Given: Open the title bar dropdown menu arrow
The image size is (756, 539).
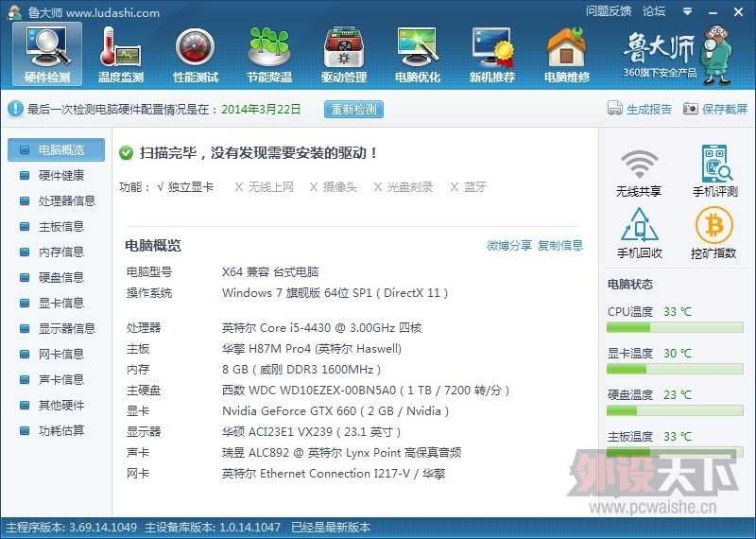Looking at the screenshot, I should click(x=688, y=11).
